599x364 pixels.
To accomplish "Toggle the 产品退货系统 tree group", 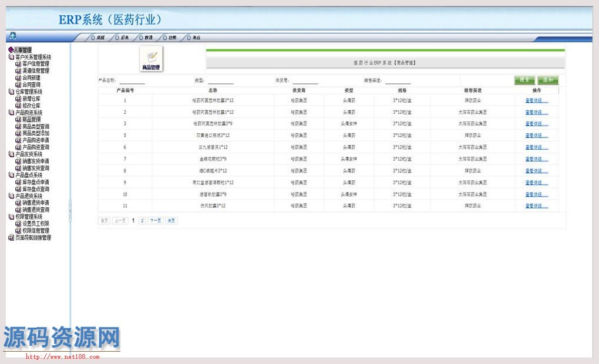I will (x=11, y=196).
